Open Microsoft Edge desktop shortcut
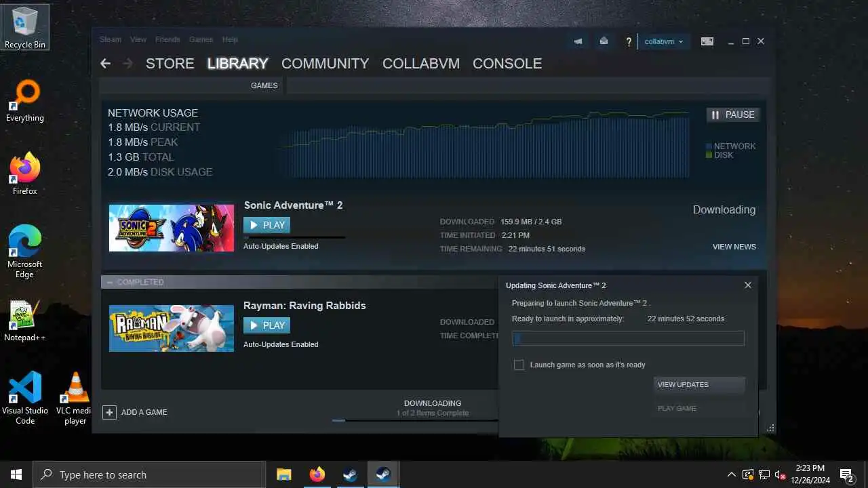The height and width of the screenshot is (488, 868). 25,251
